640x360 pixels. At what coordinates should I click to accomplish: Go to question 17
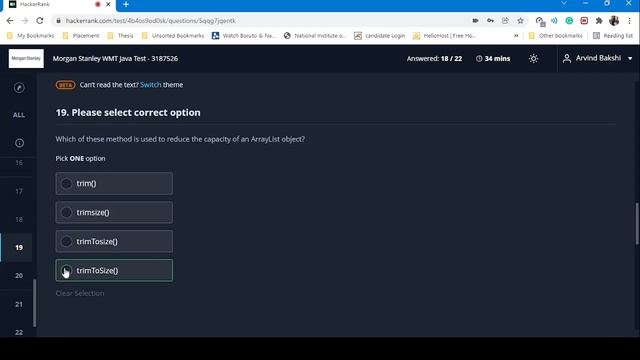click(x=19, y=191)
